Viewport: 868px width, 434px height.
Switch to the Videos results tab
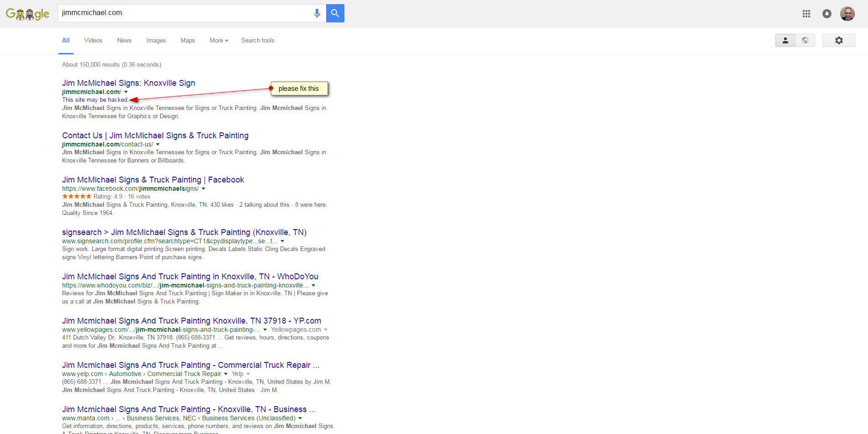[93, 41]
